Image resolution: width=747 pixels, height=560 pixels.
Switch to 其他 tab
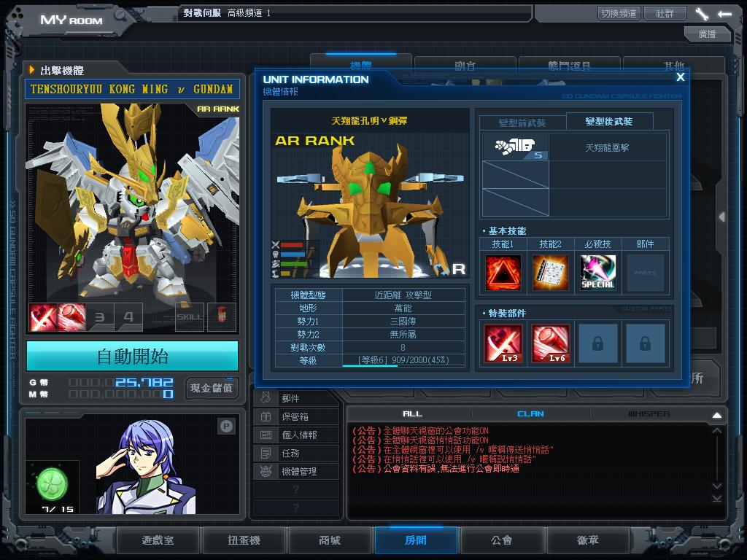pos(673,64)
